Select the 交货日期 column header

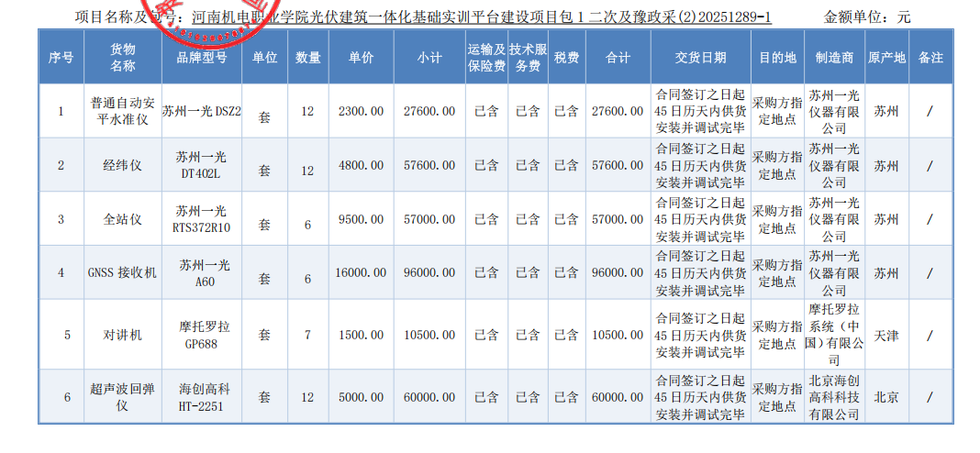pos(700,57)
